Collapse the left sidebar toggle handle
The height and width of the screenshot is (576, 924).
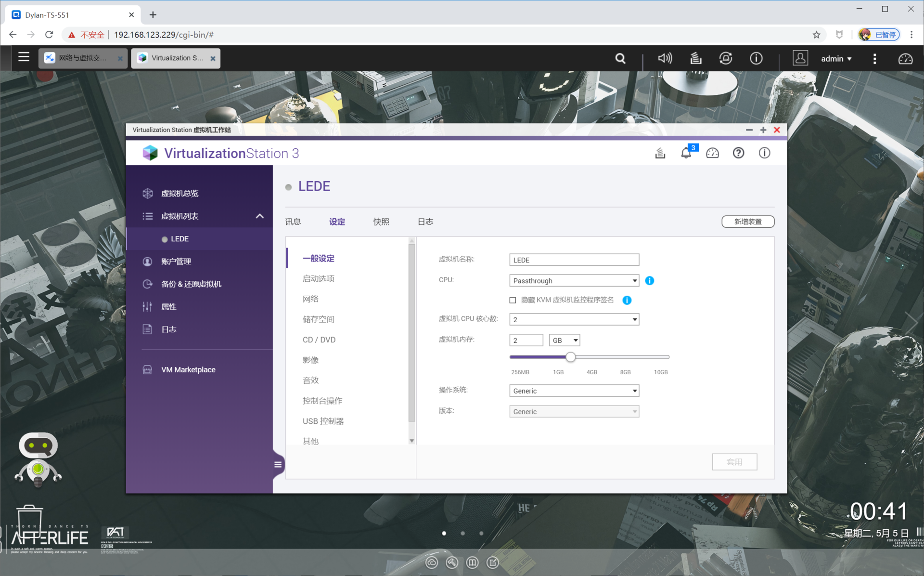(278, 465)
